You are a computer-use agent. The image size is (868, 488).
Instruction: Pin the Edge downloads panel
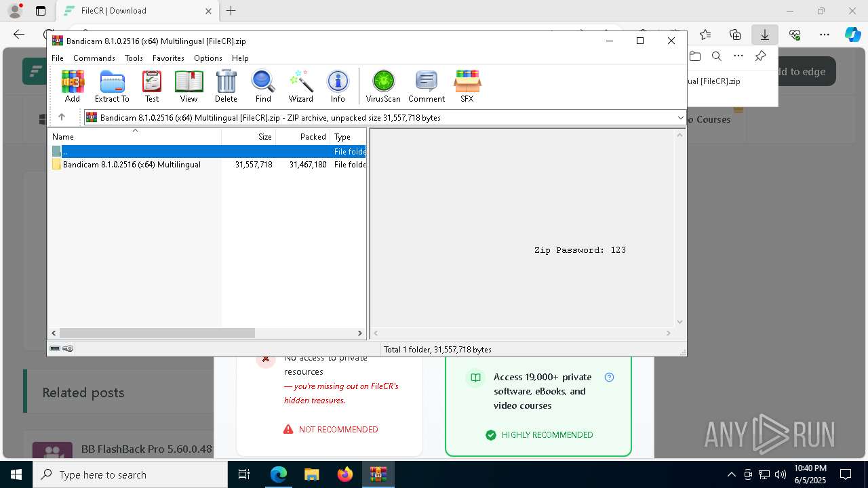(x=761, y=56)
